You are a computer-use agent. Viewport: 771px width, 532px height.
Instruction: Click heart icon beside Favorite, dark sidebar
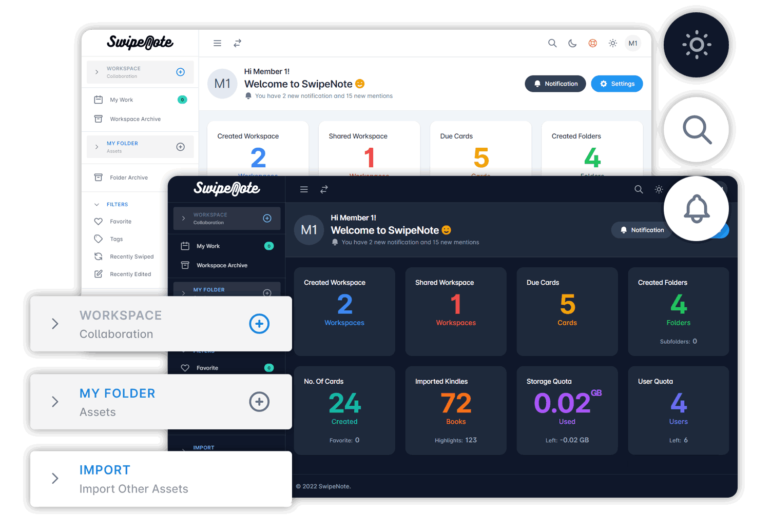(185, 368)
